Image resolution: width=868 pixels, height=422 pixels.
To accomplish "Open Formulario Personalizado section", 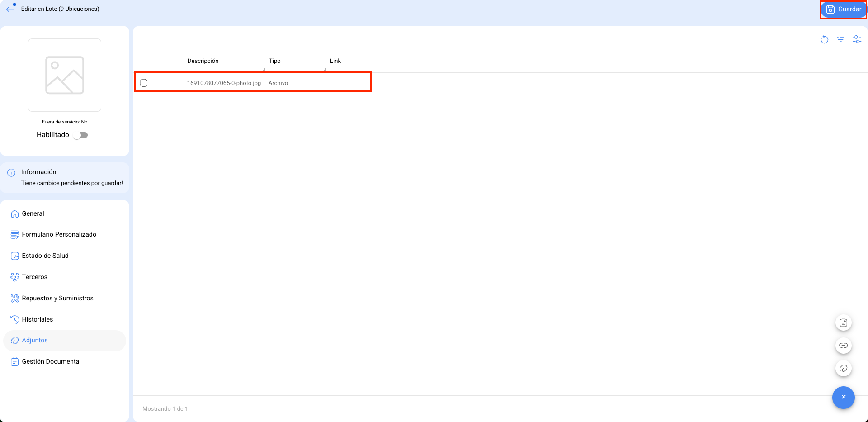I will pos(59,234).
